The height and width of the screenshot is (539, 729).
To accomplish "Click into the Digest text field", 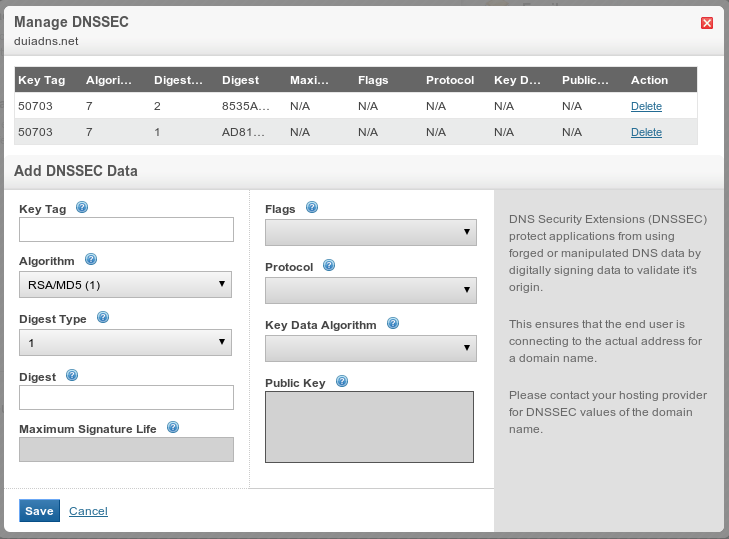I will 126,397.
